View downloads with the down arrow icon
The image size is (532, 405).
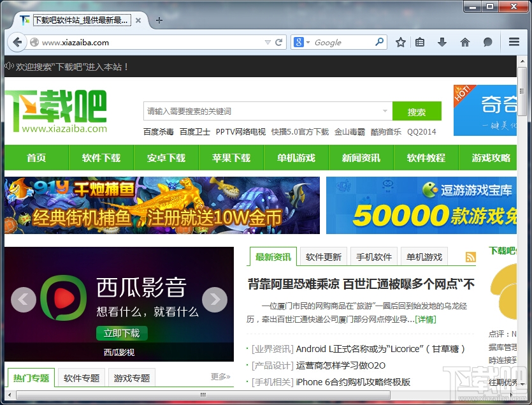pos(442,42)
